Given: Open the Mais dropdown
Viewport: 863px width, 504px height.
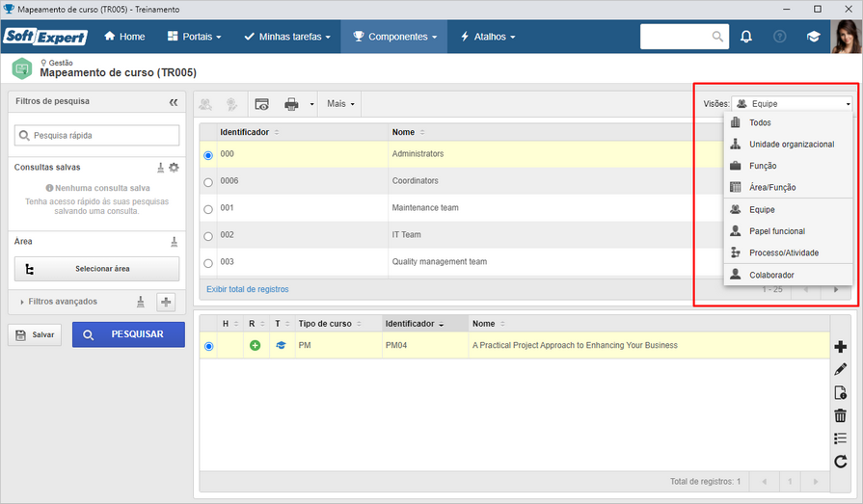Looking at the screenshot, I should [340, 104].
